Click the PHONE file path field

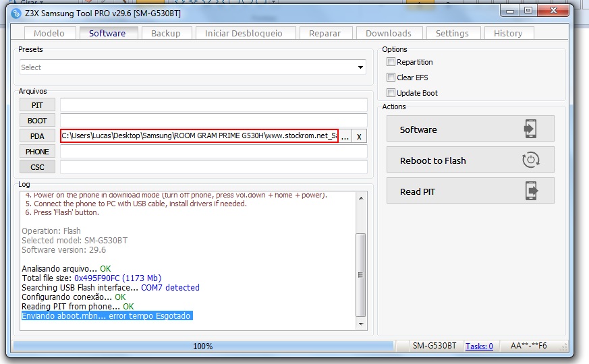tap(214, 152)
